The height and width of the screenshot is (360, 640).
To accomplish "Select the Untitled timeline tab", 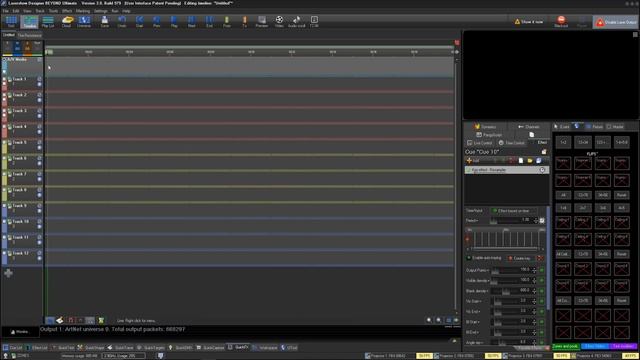I will tap(9, 35).
